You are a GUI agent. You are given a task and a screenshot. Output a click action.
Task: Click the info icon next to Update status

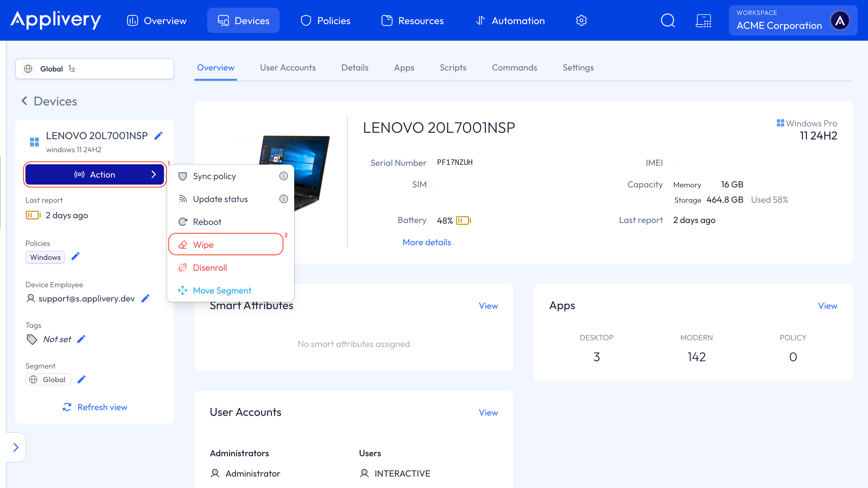(x=283, y=199)
